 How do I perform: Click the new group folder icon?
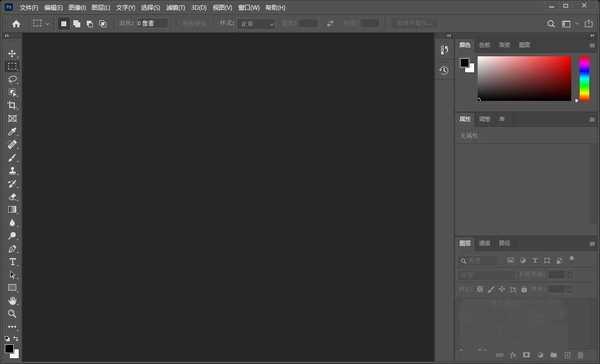(x=554, y=355)
